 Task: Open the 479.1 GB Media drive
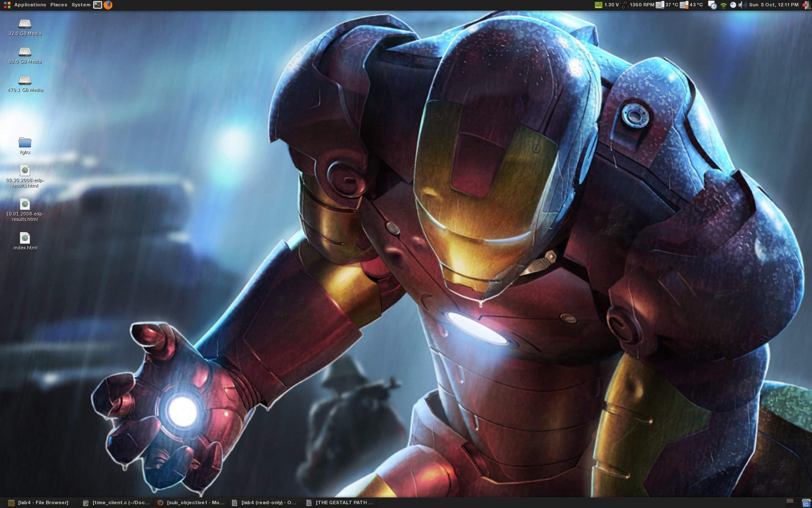click(25, 81)
